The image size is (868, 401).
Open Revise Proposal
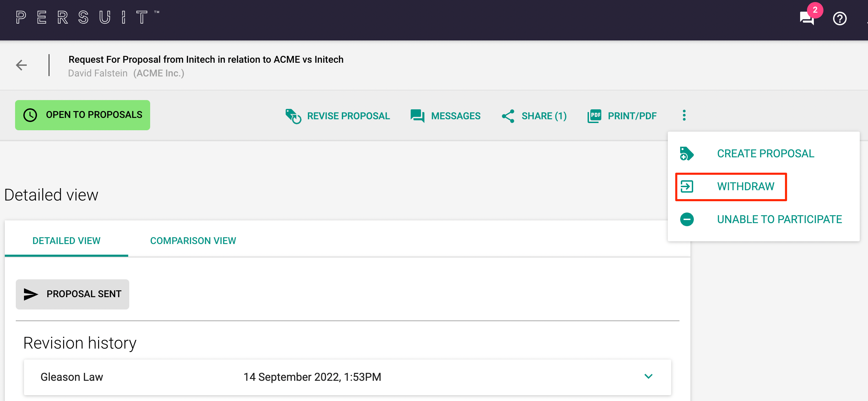[338, 116]
